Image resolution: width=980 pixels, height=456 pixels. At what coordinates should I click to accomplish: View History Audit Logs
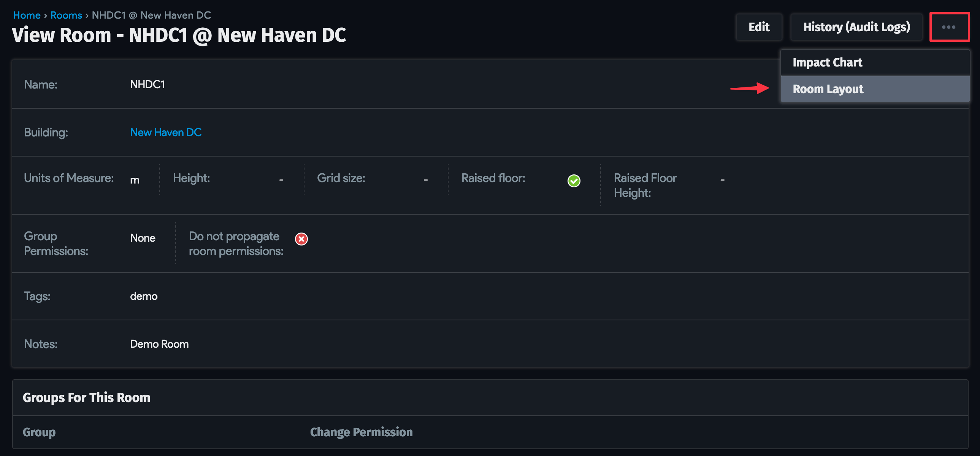pos(856,27)
